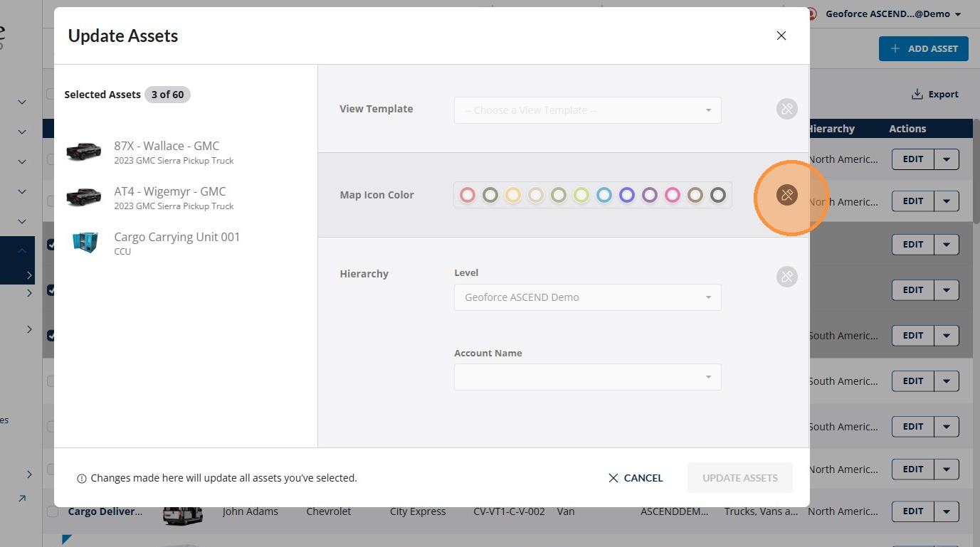Choose the lime green map icon color
Viewport: 980px width, 547px height.
tap(581, 195)
